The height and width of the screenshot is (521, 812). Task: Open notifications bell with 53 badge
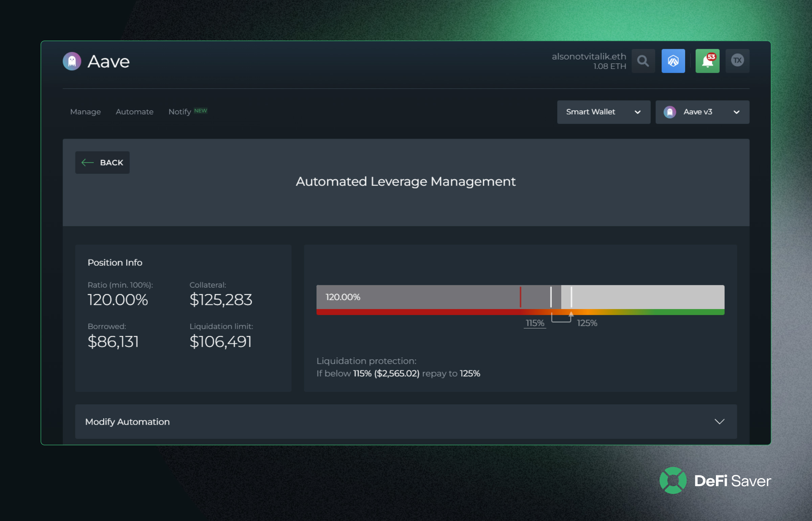(x=707, y=61)
